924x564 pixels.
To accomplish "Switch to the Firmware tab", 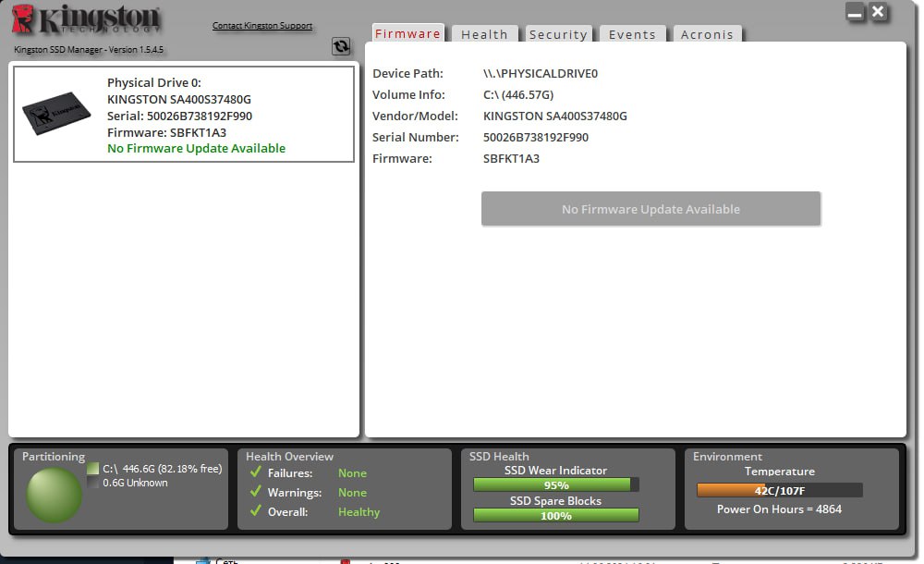I will (407, 33).
